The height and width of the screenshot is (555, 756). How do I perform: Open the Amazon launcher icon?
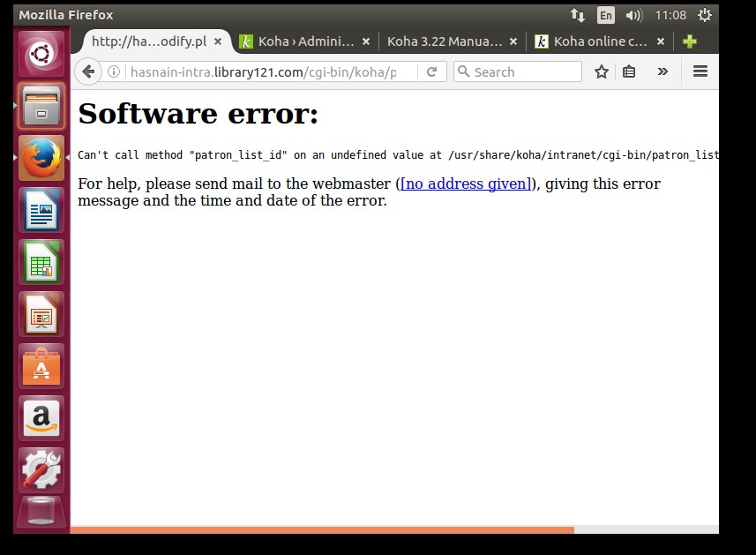pyautogui.click(x=41, y=417)
